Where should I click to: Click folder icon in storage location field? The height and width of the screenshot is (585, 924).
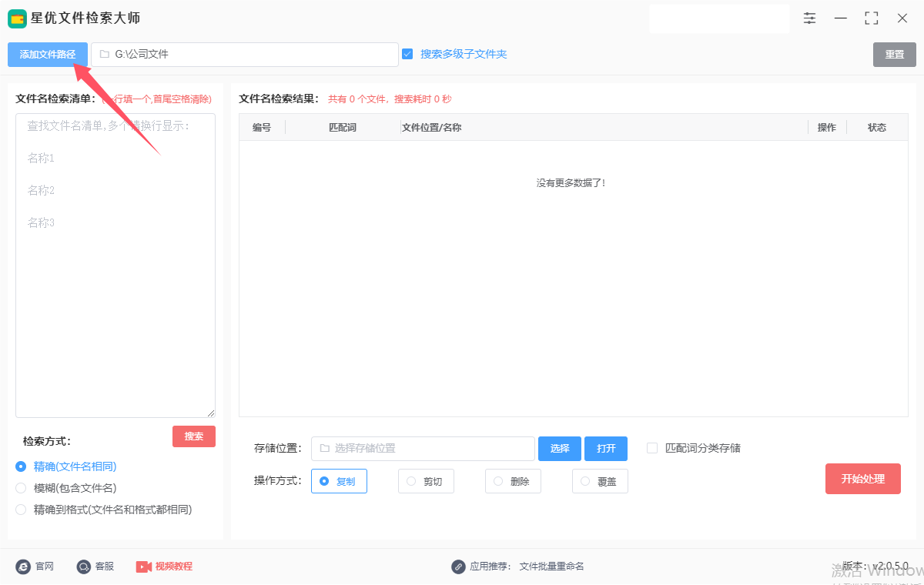click(x=324, y=448)
